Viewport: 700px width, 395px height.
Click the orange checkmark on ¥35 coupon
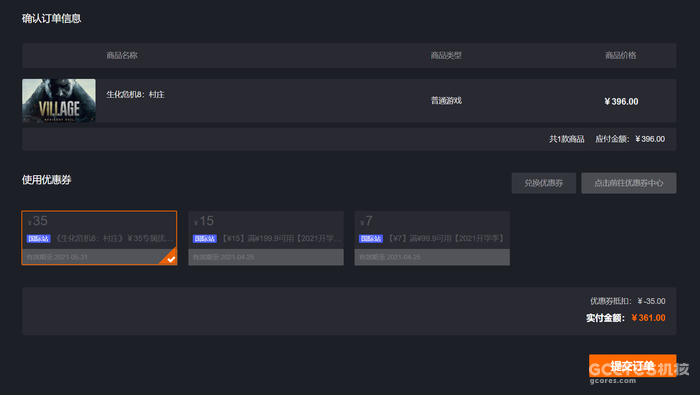click(x=171, y=259)
